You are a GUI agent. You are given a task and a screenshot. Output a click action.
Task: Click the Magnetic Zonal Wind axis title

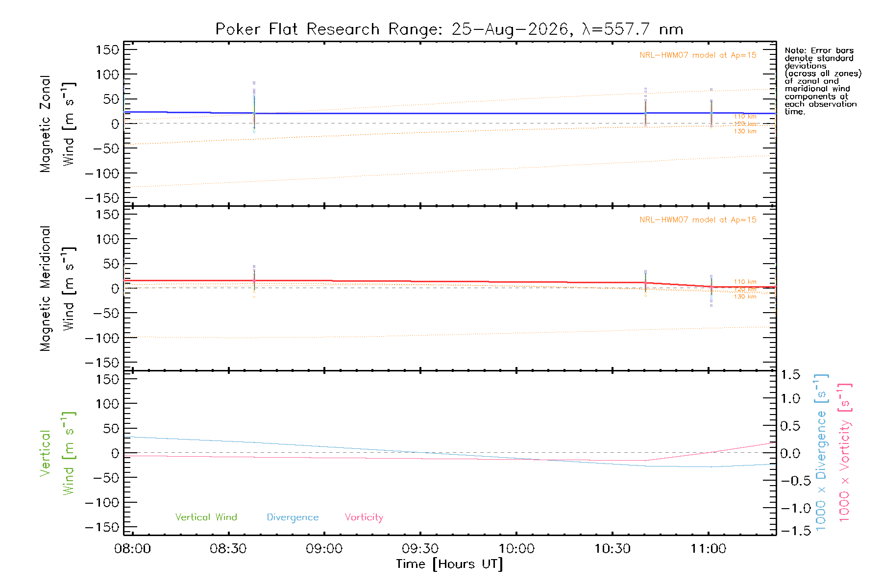pos(57,123)
